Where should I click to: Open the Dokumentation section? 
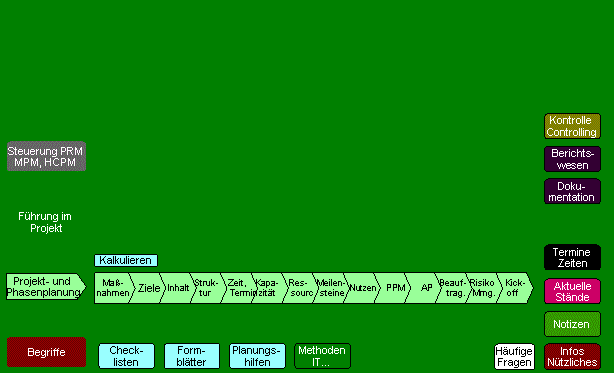click(x=572, y=191)
